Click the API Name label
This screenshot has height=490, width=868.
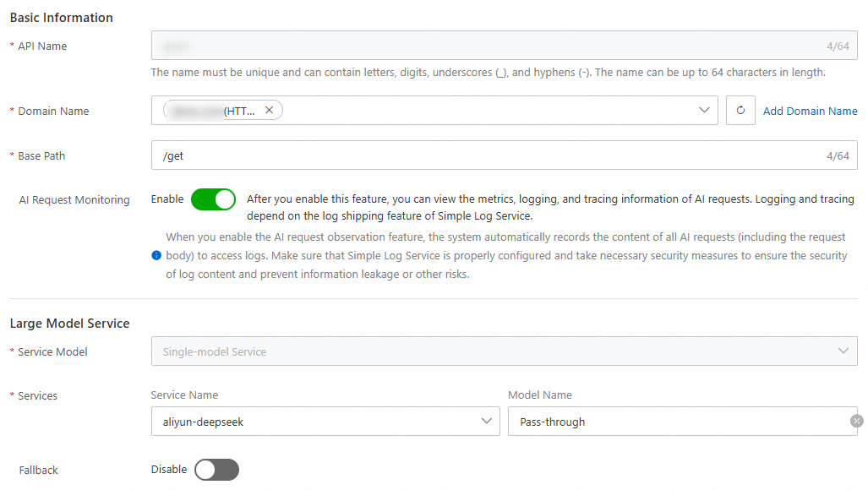click(42, 46)
